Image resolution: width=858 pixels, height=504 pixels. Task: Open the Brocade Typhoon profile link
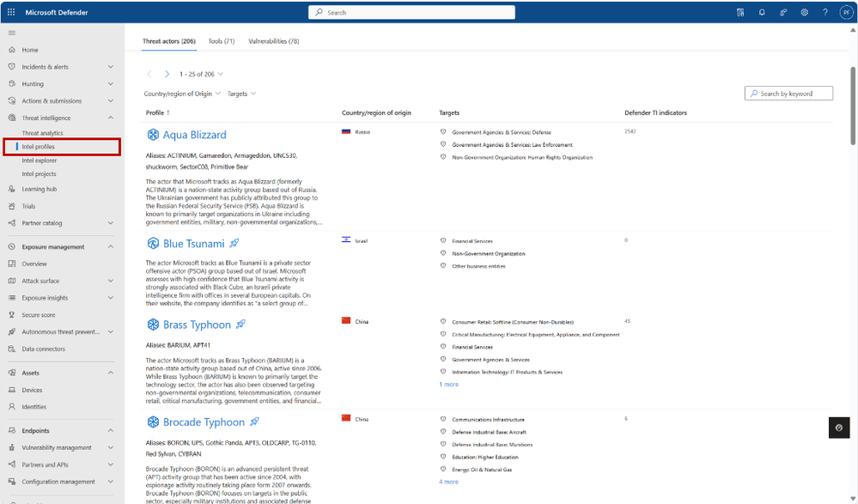pyautogui.click(x=204, y=422)
